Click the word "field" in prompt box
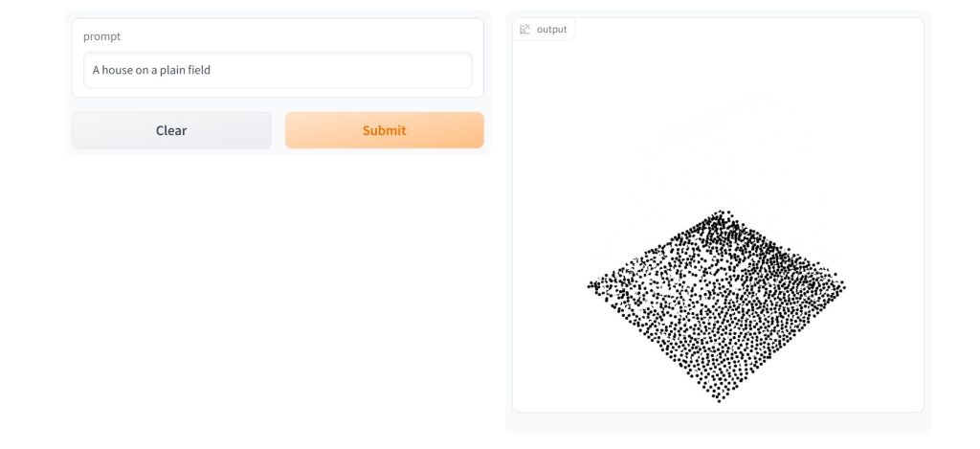Screen dimensions: 980x449 point(199,70)
